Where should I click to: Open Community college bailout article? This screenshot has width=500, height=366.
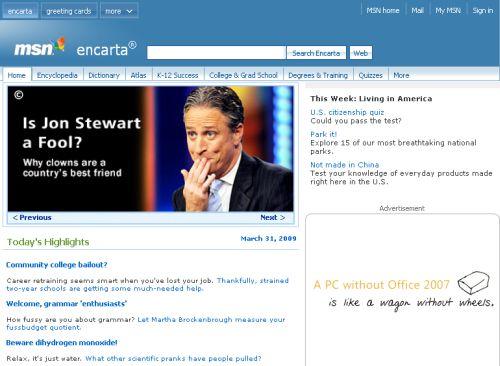[57, 265]
